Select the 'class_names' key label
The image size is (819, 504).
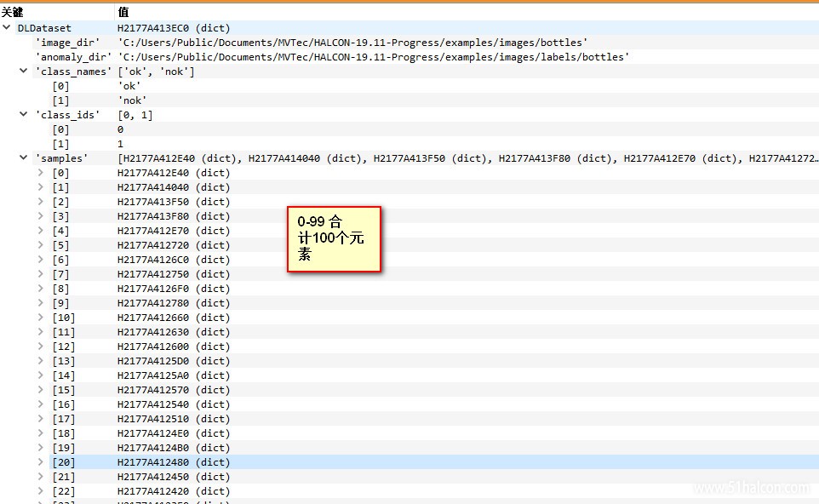[73, 72]
